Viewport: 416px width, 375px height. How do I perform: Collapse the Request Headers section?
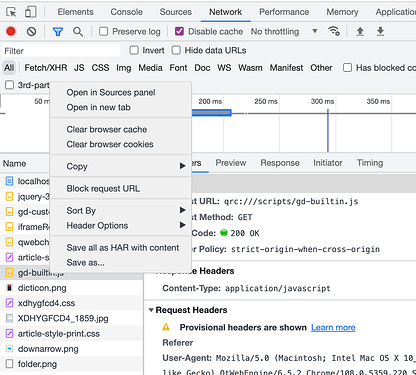pyautogui.click(x=151, y=310)
